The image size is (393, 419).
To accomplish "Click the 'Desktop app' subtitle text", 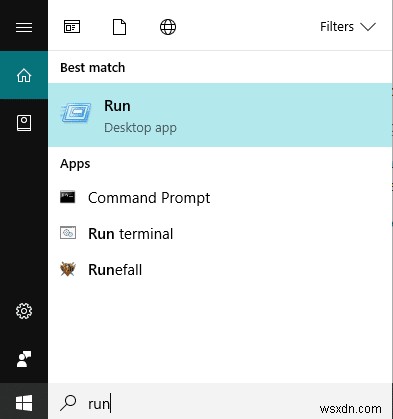I will click(x=140, y=128).
